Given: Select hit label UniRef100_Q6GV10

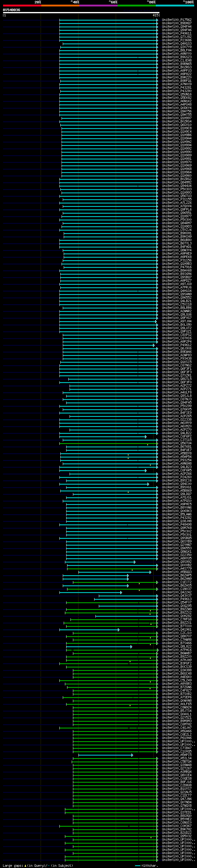Looking at the screenshot, I should [x=176, y=125].
